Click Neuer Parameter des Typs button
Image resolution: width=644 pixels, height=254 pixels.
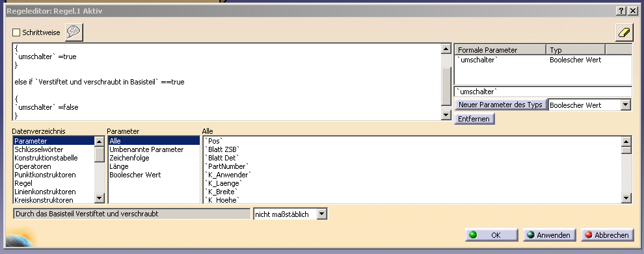501,105
